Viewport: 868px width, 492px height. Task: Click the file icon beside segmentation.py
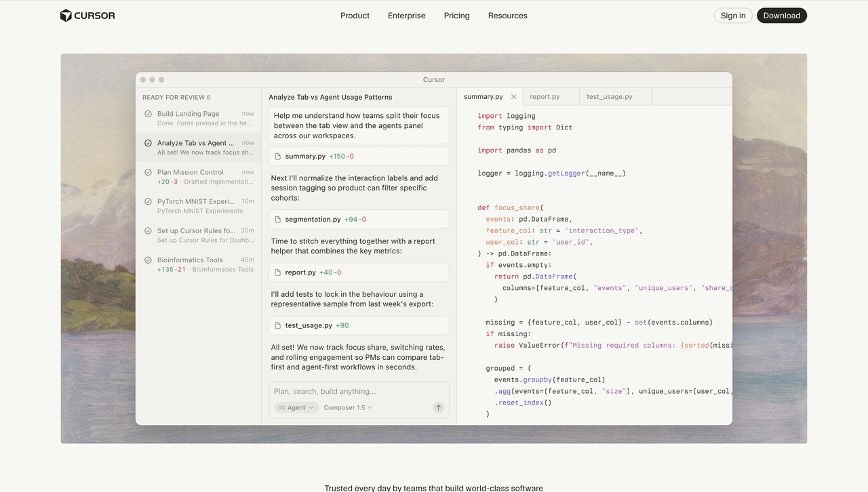point(278,220)
